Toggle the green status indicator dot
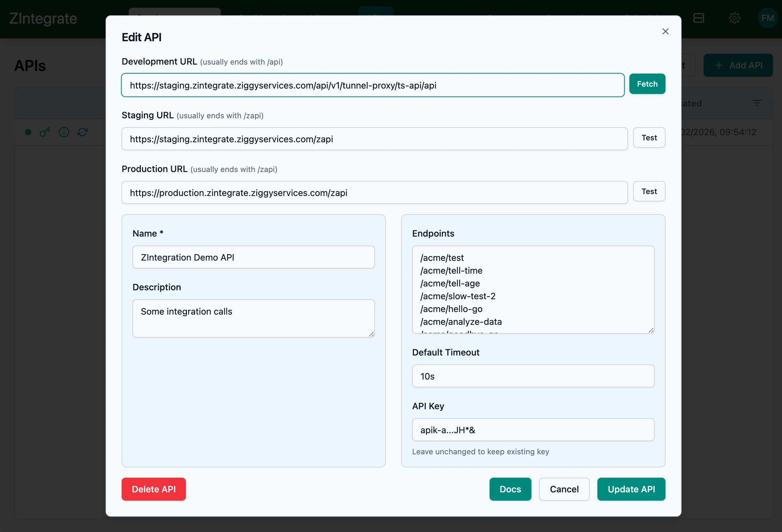Viewport: 782px width, 532px height. pyautogui.click(x=28, y=132)
